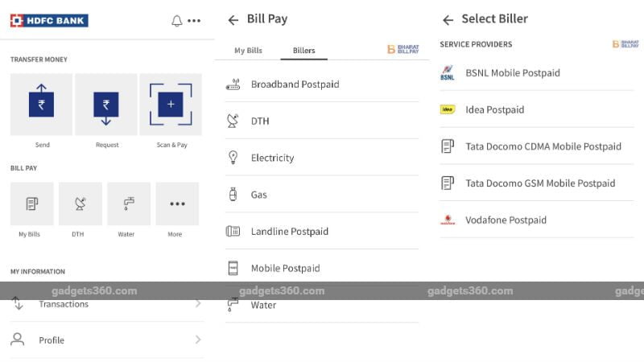Open Scan & Pay
This screenshot has height=362, width=644.
point(171,105)
